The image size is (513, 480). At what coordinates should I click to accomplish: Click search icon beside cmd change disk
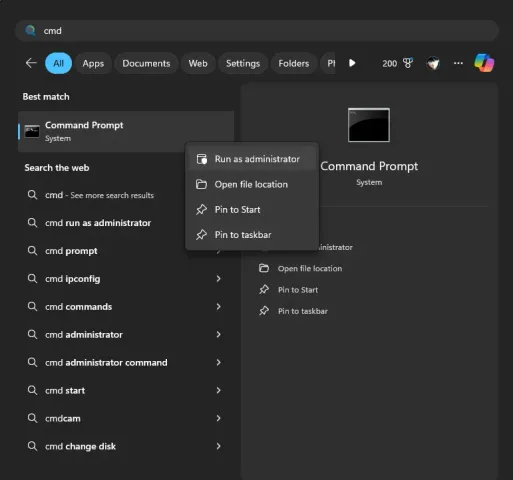coord(32,446)
